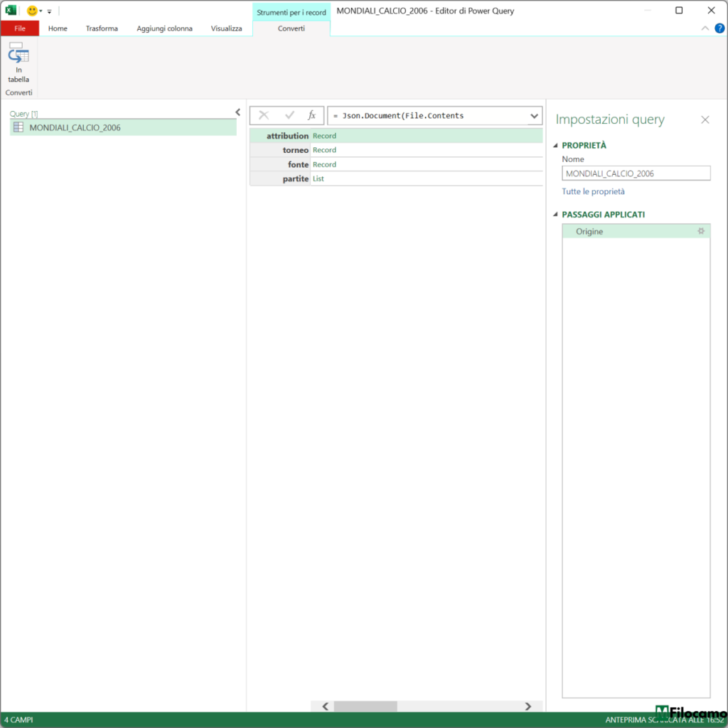Convert the record using In tabella

(x=18, y=63)
